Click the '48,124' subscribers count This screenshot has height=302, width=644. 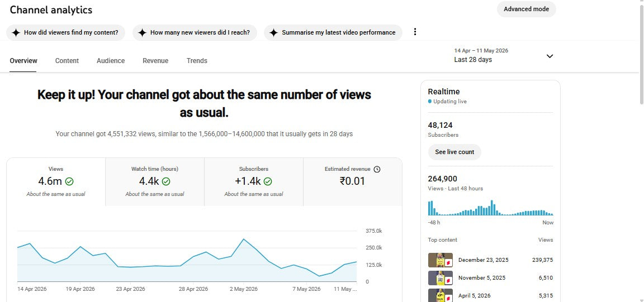click(x=441, y=125)
